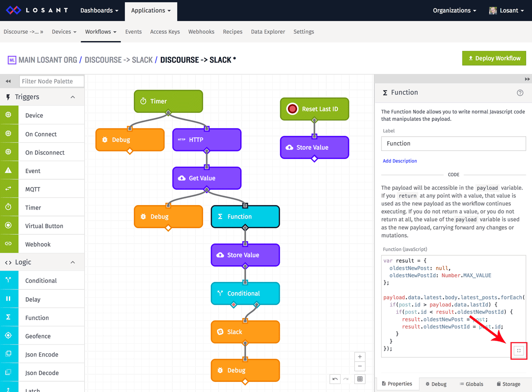Select the Timer trigger in the palette

pyautogui.click(x=42, y=207)
